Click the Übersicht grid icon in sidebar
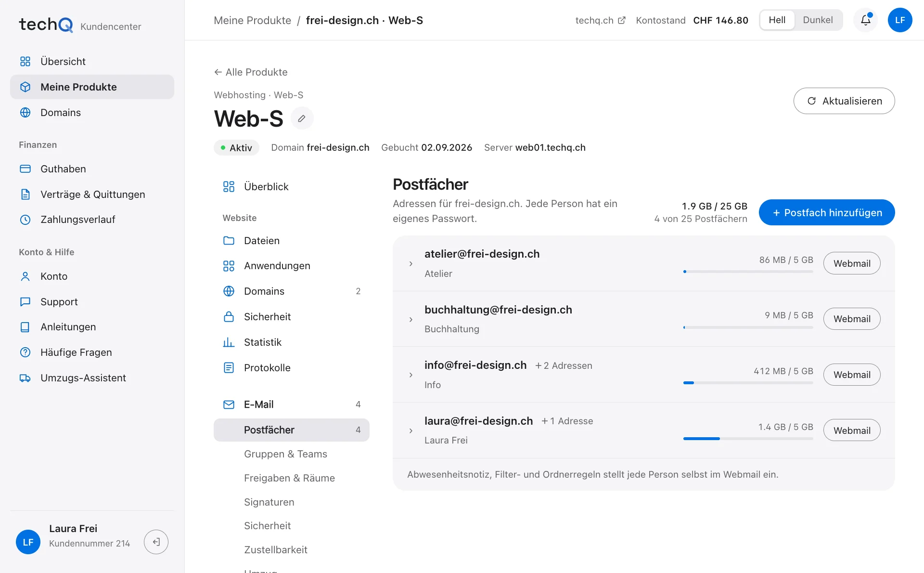Screen dimensions: 924x573 pyautogui.click(x=26, y=62)
